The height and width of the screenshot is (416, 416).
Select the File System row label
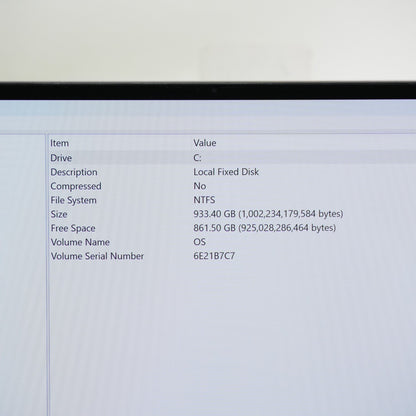tap(74, 200)
